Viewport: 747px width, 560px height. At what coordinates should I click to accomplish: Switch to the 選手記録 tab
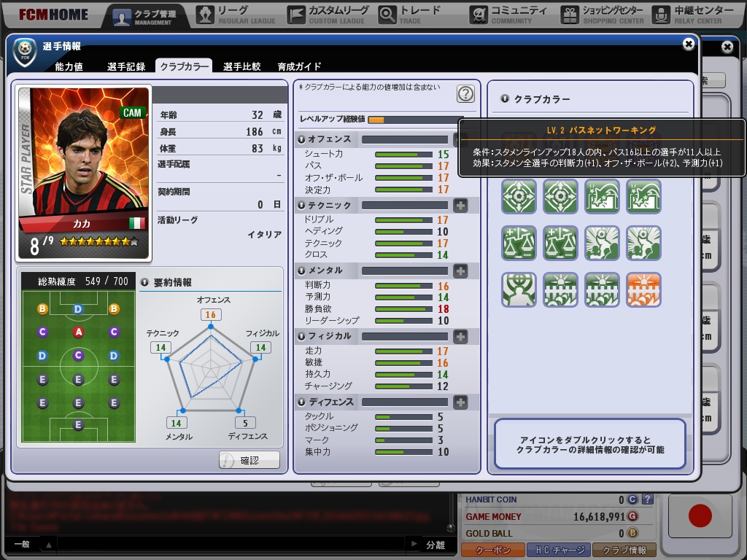click(126, 66)
